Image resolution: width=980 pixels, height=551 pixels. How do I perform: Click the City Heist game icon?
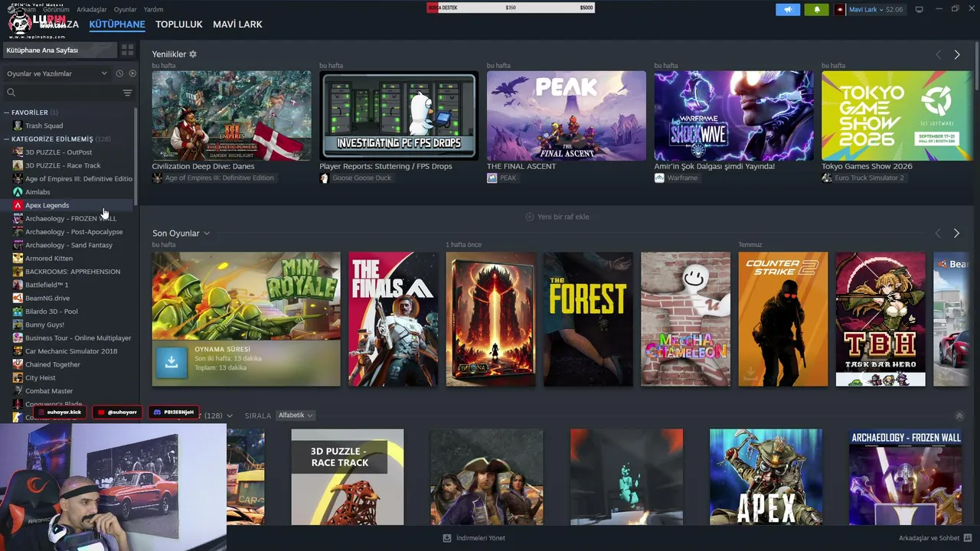click(18, 378)
